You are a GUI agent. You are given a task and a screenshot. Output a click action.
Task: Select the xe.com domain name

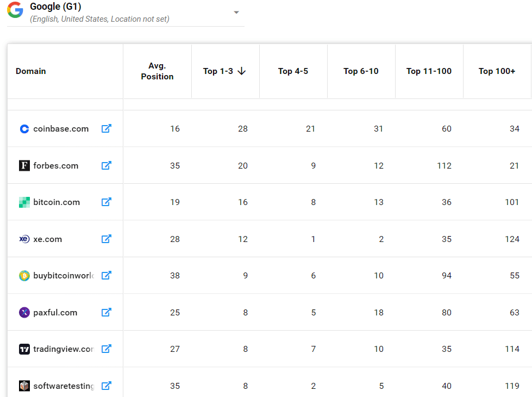47,239
